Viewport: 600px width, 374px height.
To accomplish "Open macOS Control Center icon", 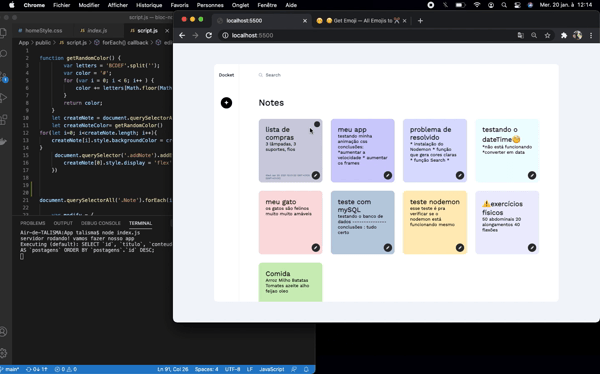I will (517, 5).
